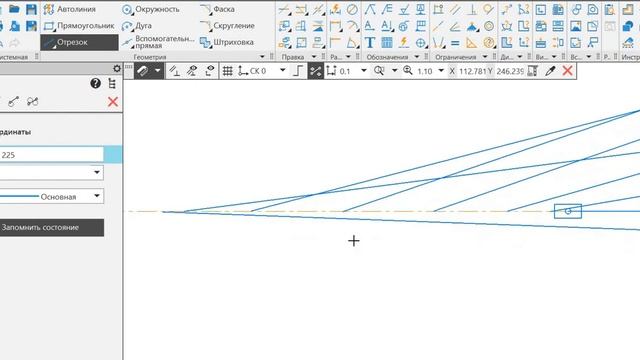This screenshot has height=360, width=640.
Task: Select the Фаска chamfer tool
Action: [x=217, y=9]
